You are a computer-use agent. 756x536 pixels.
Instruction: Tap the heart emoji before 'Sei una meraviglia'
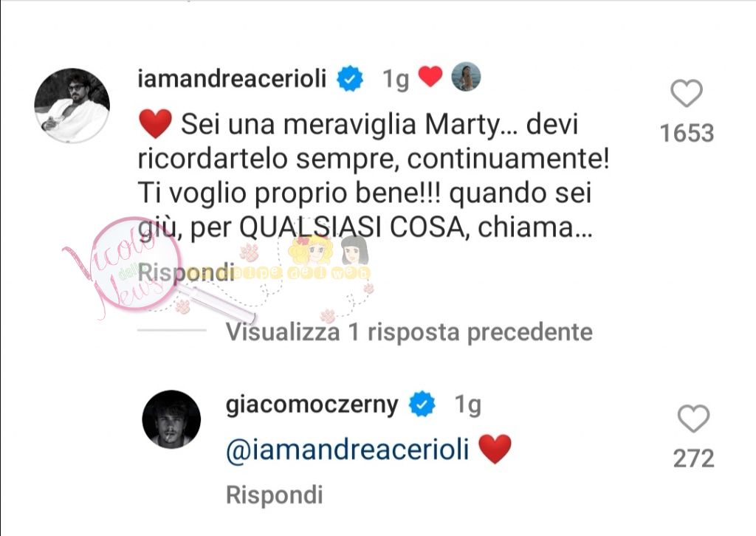coord(155,123)
